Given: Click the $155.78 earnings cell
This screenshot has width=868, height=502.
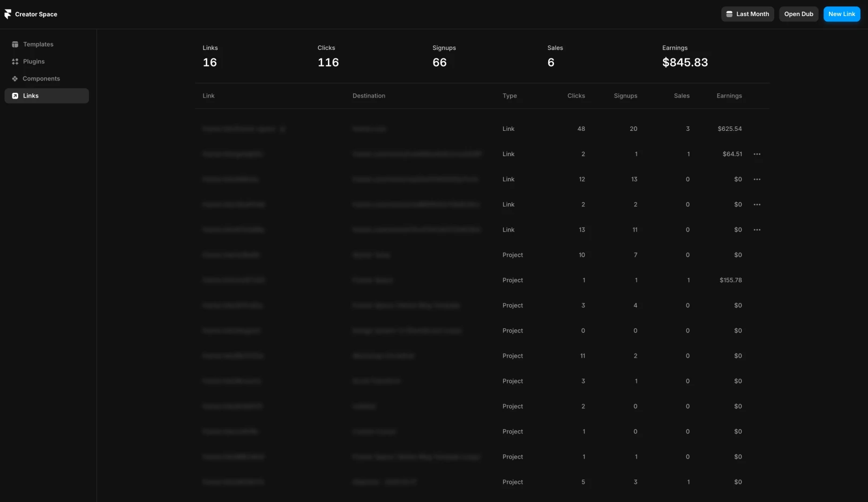Looking at the screenshot, I should click(x=731, y=280).
